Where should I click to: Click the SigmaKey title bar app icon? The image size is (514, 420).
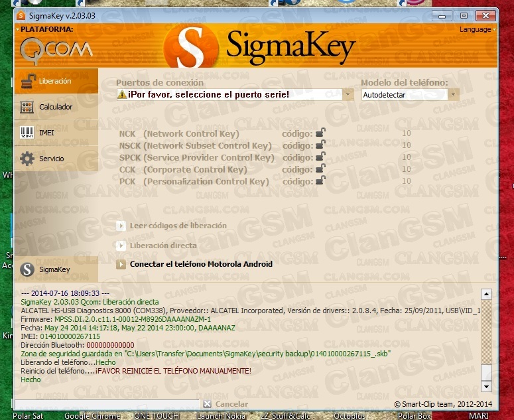point(21,15)
